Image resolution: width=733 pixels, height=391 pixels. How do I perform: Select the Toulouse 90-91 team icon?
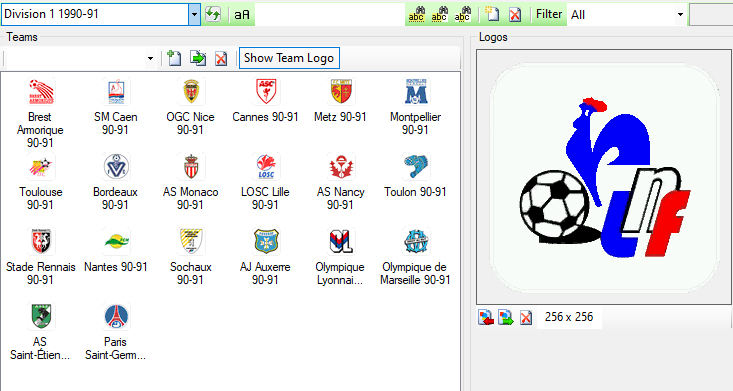(x=41, y=167)
